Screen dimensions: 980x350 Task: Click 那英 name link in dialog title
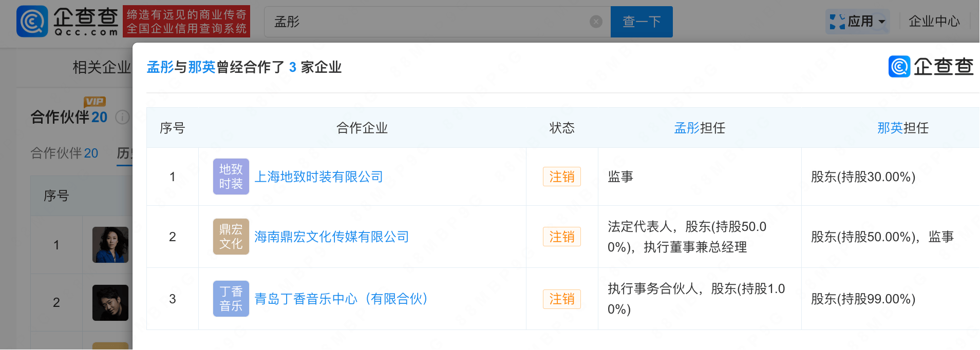(x=201, y=67)
